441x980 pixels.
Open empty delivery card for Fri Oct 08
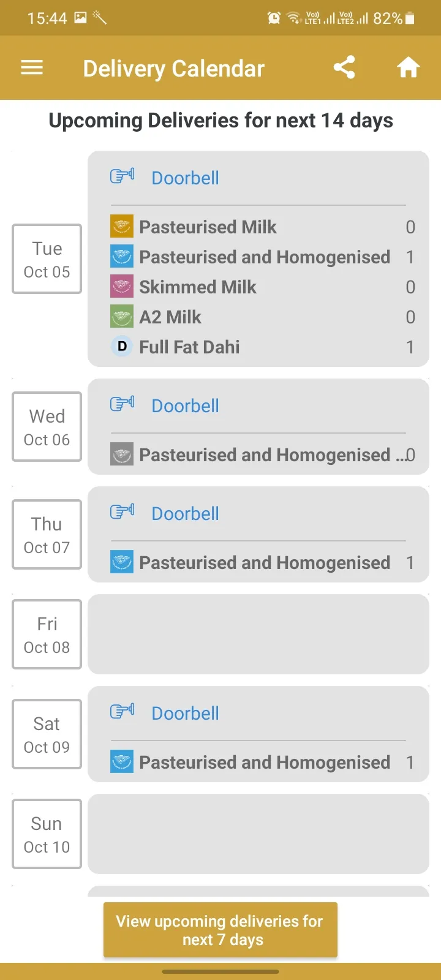pos(258,635)
